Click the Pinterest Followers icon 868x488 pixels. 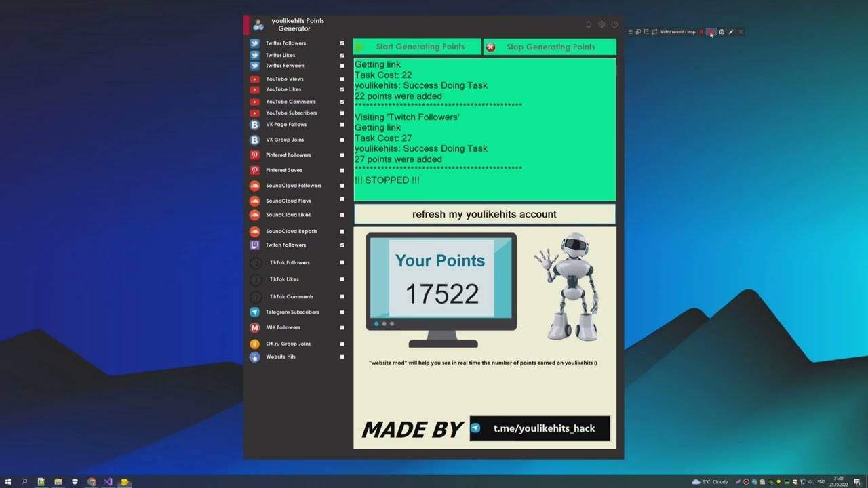254,155
